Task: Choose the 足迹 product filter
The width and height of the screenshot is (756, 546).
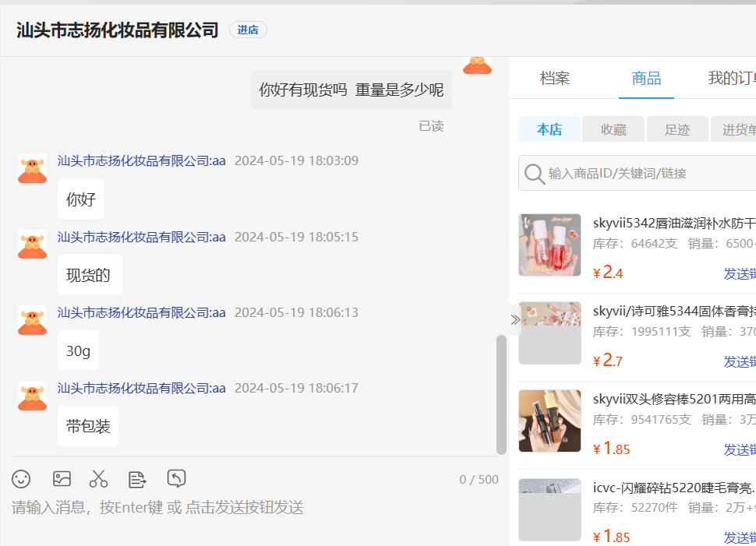Action: (x=677, y=129)
